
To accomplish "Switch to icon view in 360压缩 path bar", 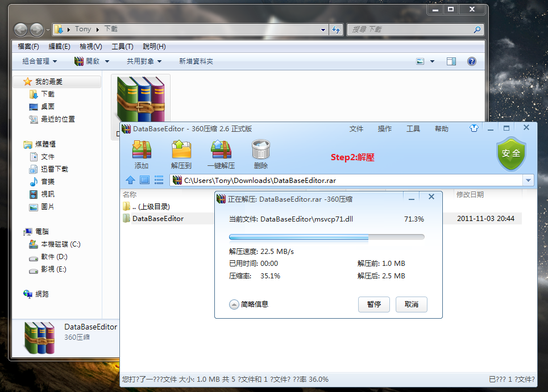I will pos(144,180).
